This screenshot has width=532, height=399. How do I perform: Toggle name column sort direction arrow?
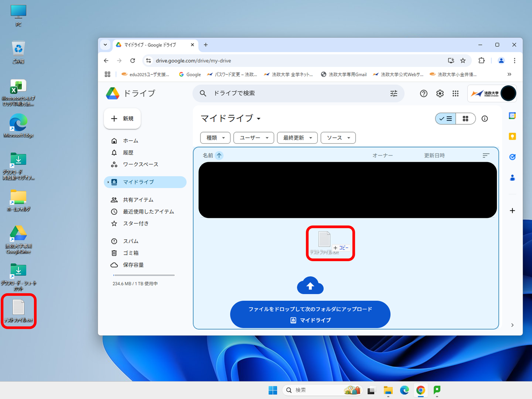click(219, 155)
